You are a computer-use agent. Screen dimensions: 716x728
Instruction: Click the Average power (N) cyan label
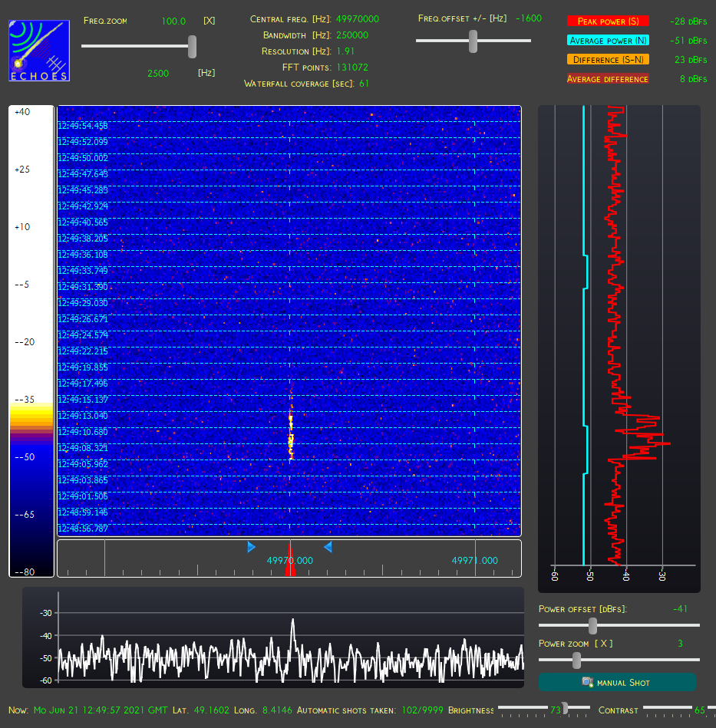pos(608,41)
